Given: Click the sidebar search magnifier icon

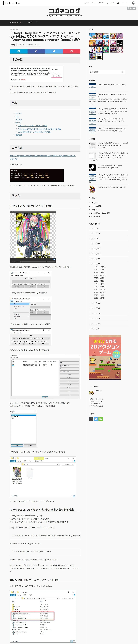Looking at the screenshot, I should coord(123,72).
